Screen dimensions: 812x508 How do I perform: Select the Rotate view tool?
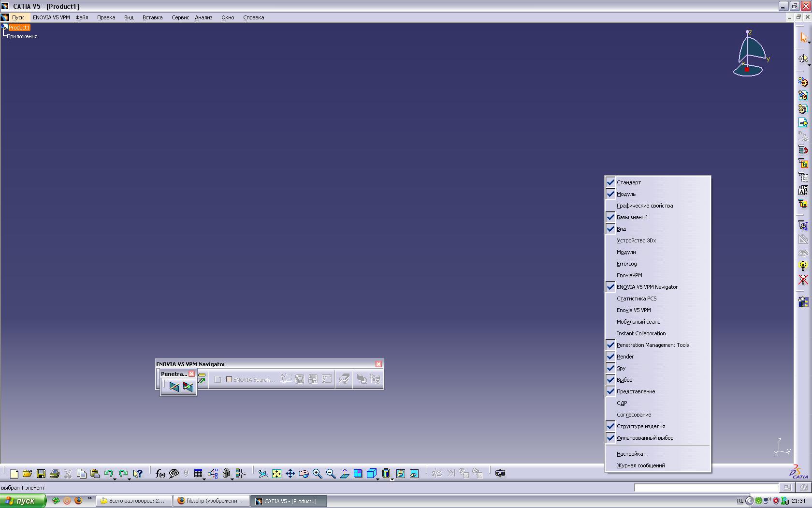coord(304,474)
